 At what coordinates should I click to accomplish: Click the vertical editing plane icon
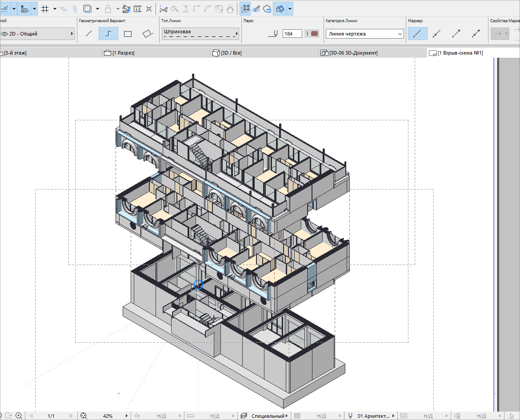[75, 9]
